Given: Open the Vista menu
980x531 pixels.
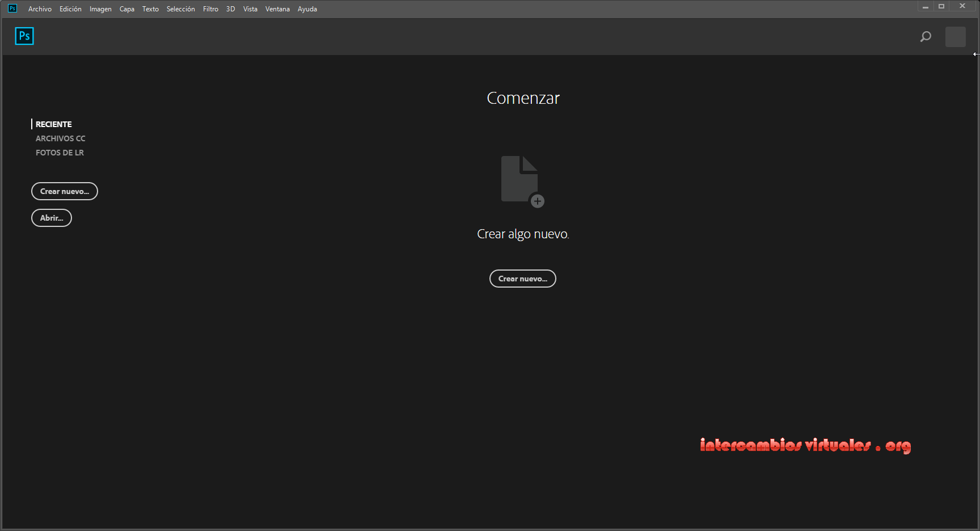Looking at the screenshot, I should pos(250,9).
